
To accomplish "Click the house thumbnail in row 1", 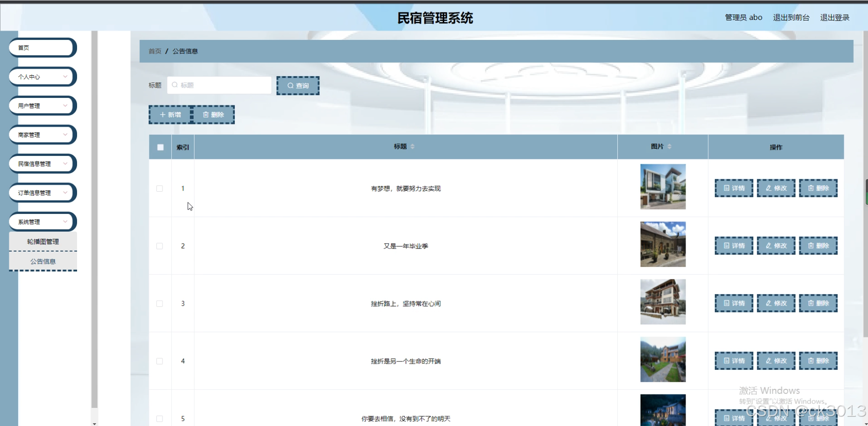I will (663, 187).
